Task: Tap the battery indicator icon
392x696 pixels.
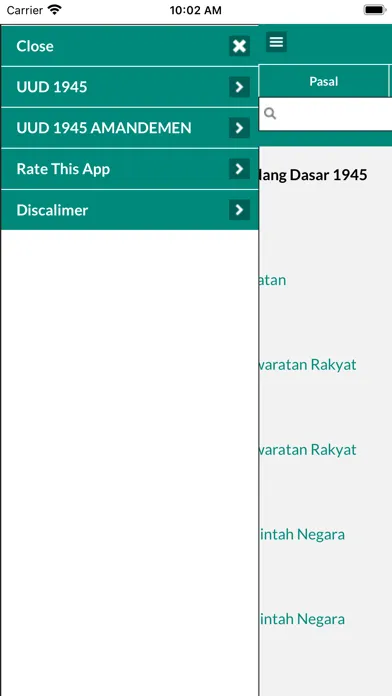Action: [x=375, y=10]
